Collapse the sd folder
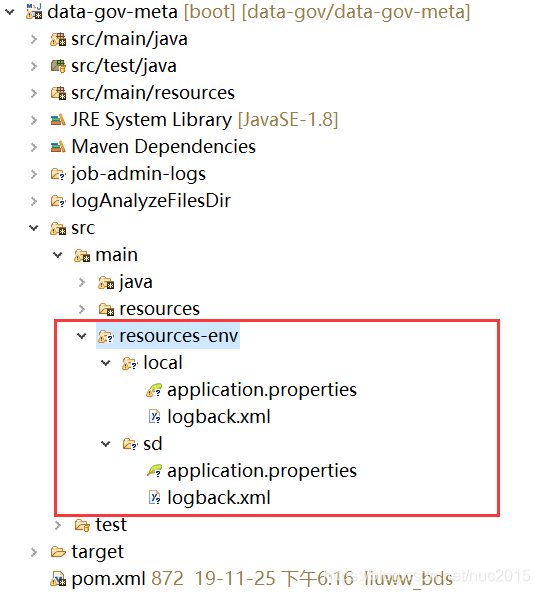This screenshot has width=540, height=594. coord(106,444)
